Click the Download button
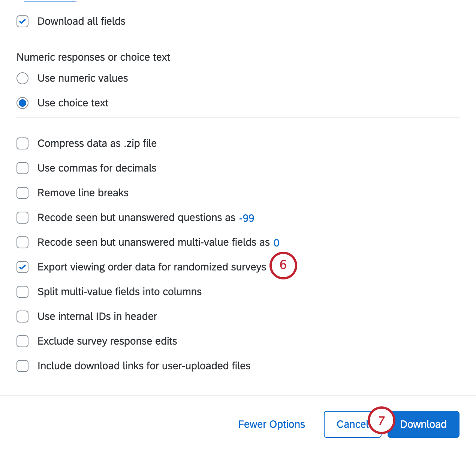 (x=423, y=424)
